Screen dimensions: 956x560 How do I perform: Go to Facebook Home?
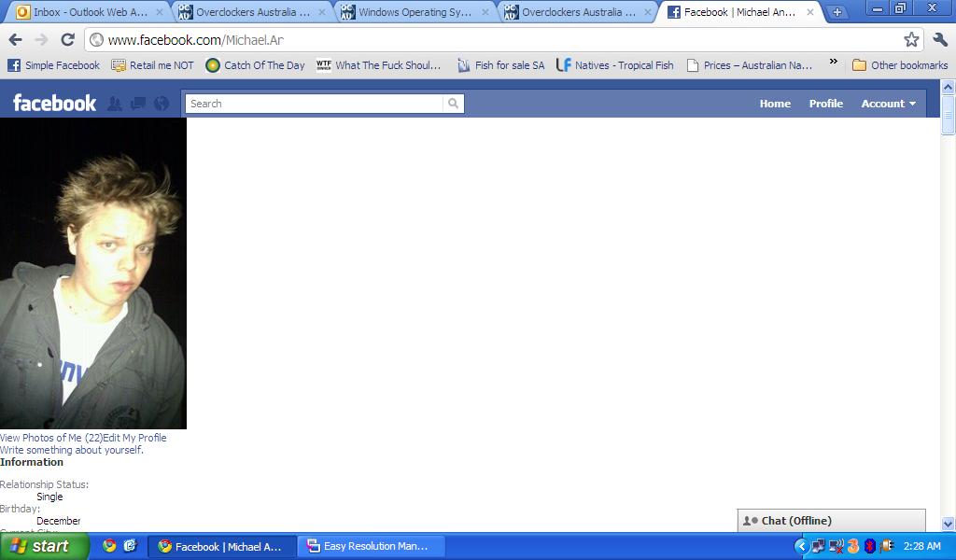click(x=775, y=104)
